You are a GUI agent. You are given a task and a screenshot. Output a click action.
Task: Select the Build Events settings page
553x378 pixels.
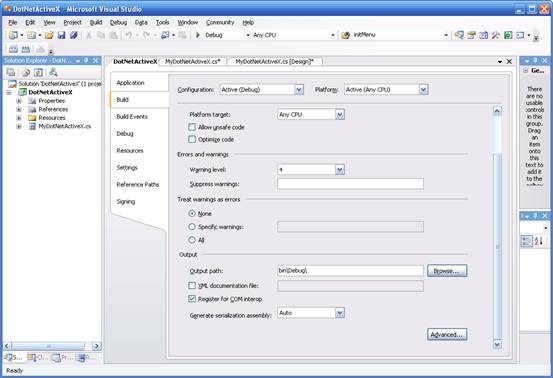click(x=132, y=116)
